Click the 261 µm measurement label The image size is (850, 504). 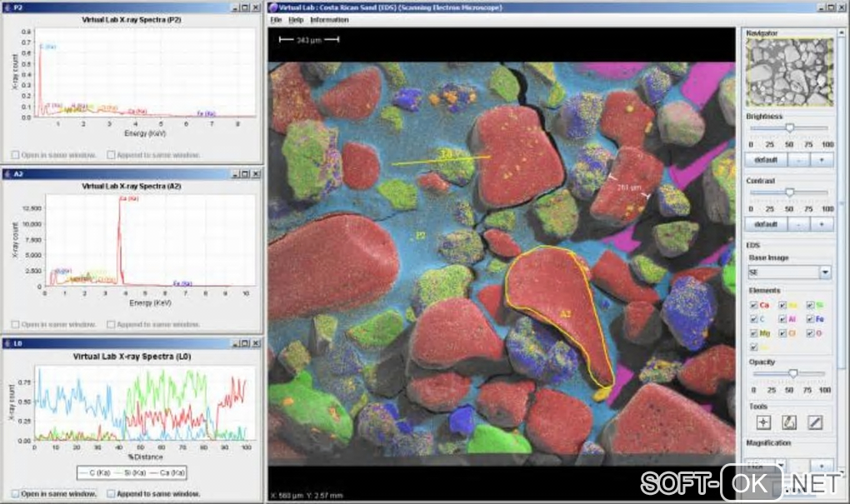coord(629,187)
